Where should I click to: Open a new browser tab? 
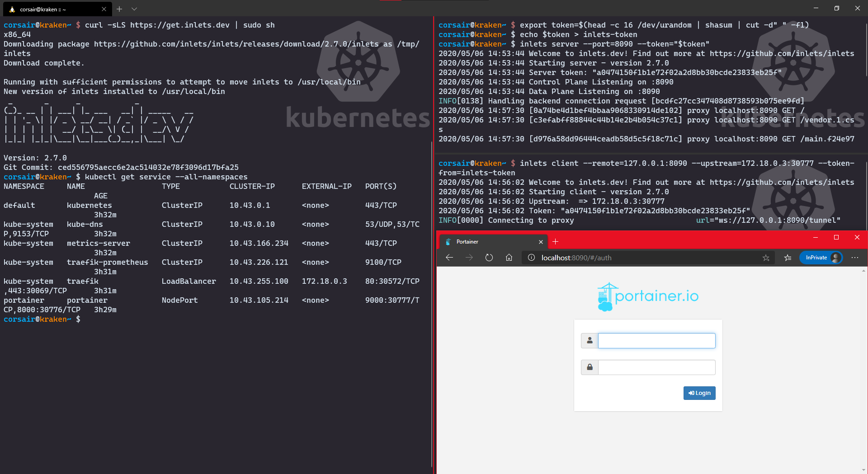[x=556, y=242]
